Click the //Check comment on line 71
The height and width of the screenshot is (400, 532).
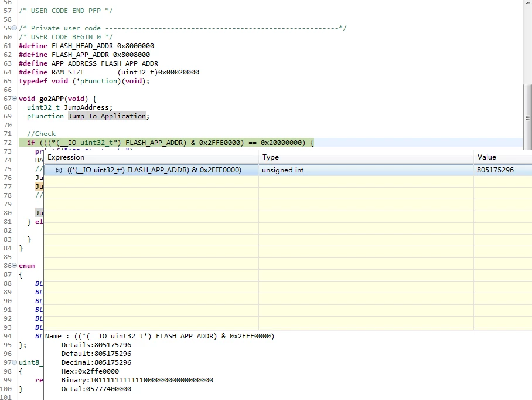[x=41, y=134]
